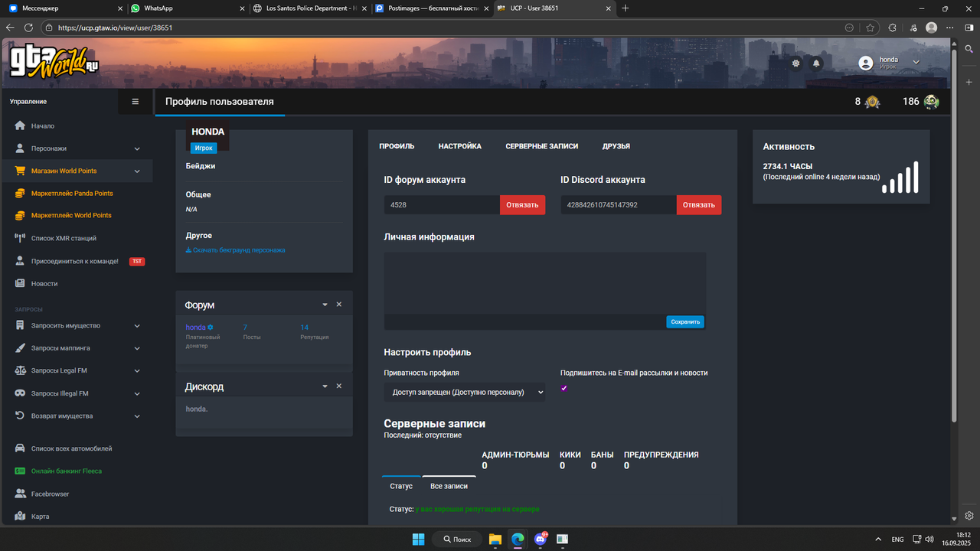Open the honda forum profile link
The height and width of the screenshot is (551, 980).
click(195, 328)
